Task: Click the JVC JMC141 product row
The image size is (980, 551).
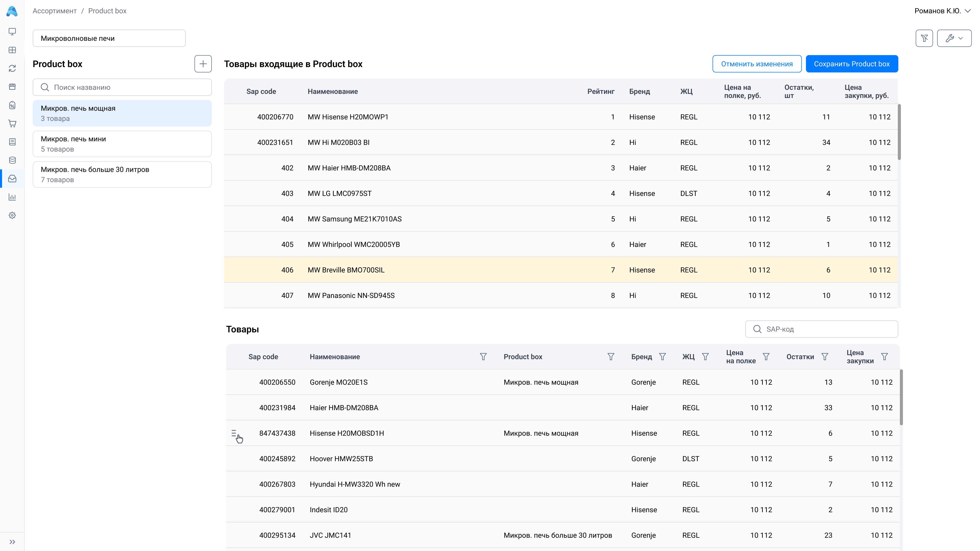Action: tap(563, 535)
